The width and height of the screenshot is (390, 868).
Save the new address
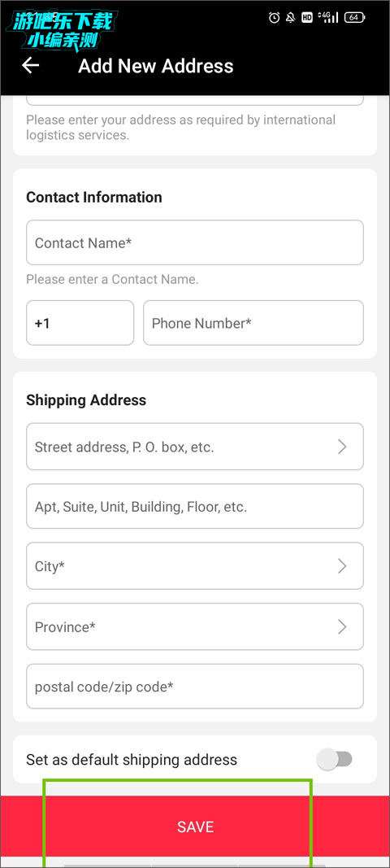[195, 827]
